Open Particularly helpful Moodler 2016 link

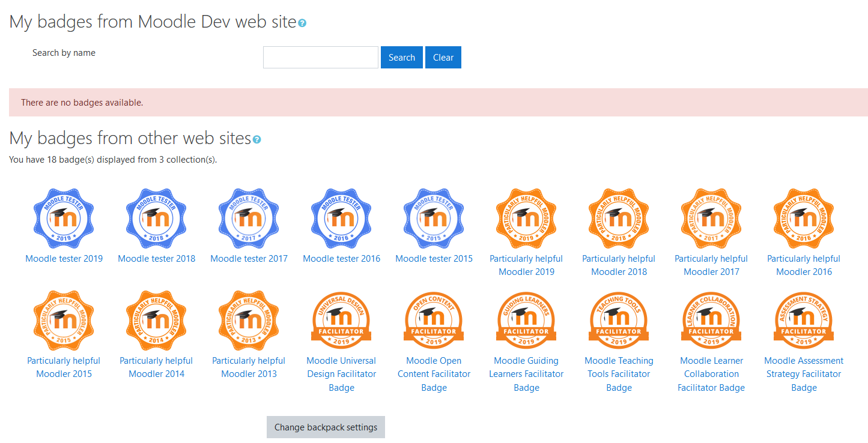click(804, 265)
